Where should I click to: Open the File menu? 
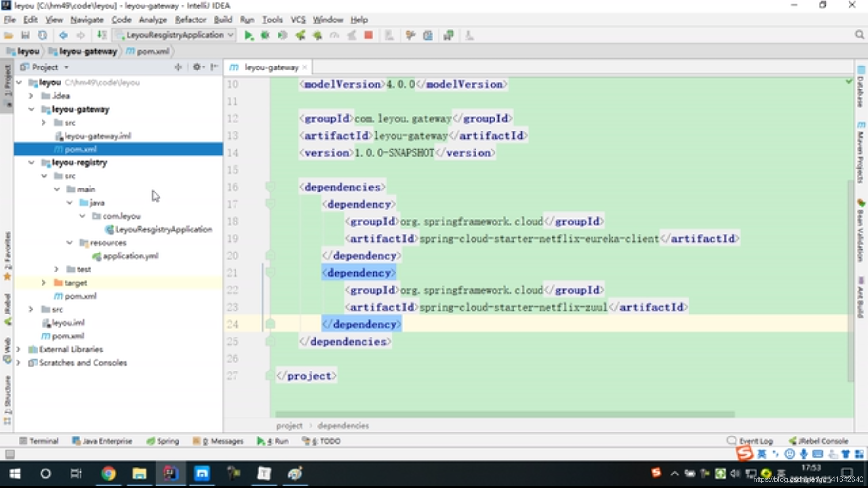click(x=9, y=20)
